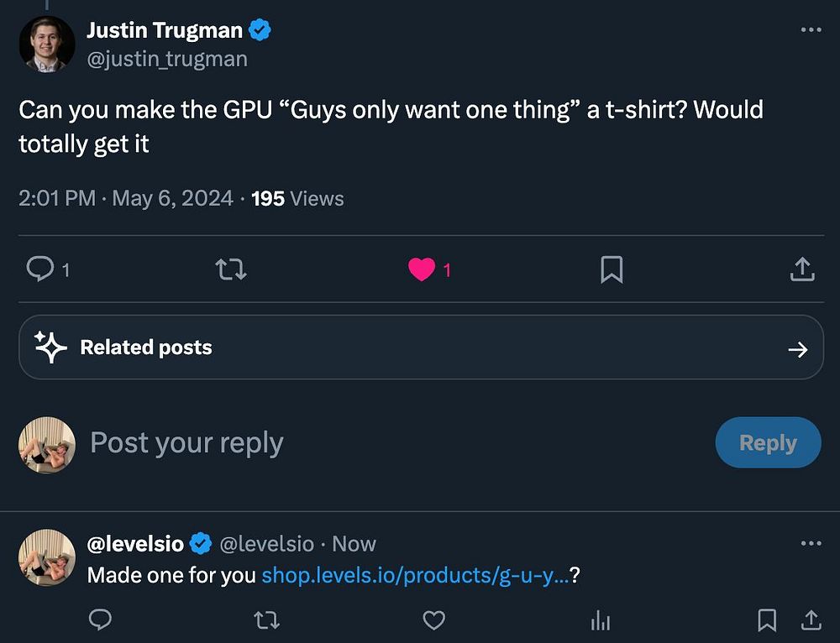Bookmark Justin Trugman's post

coord(612,269)
